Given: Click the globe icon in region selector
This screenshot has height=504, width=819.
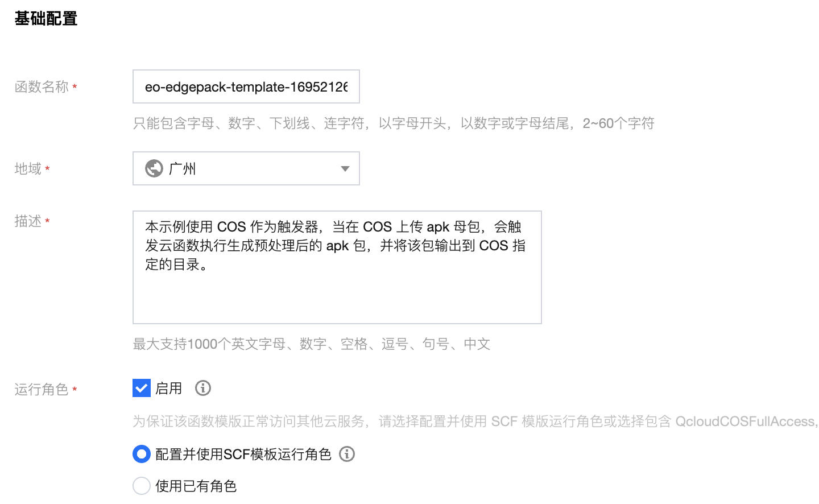Looking at the screenshot, I should [x=154, y=168].
